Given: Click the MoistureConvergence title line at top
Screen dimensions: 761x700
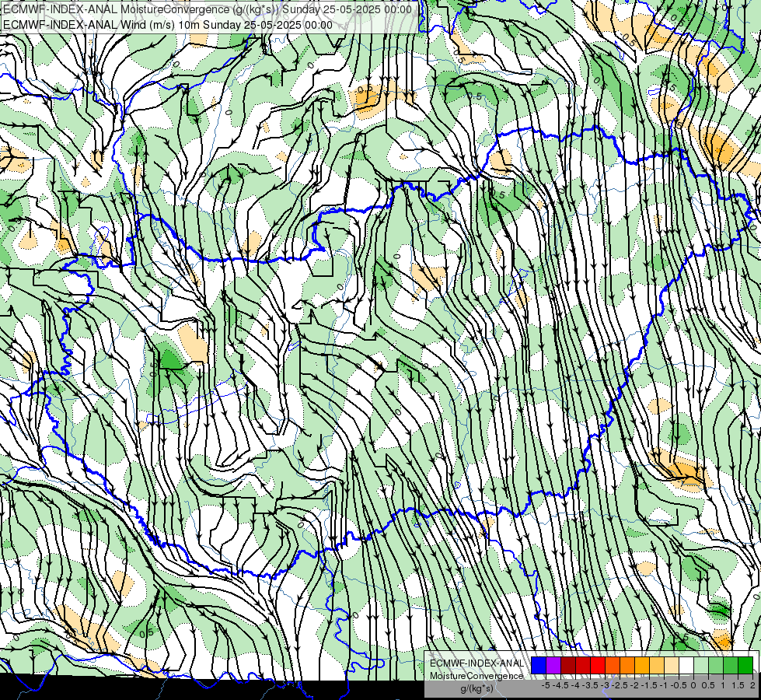Looking at the screenshot, I should pos(208,9).
